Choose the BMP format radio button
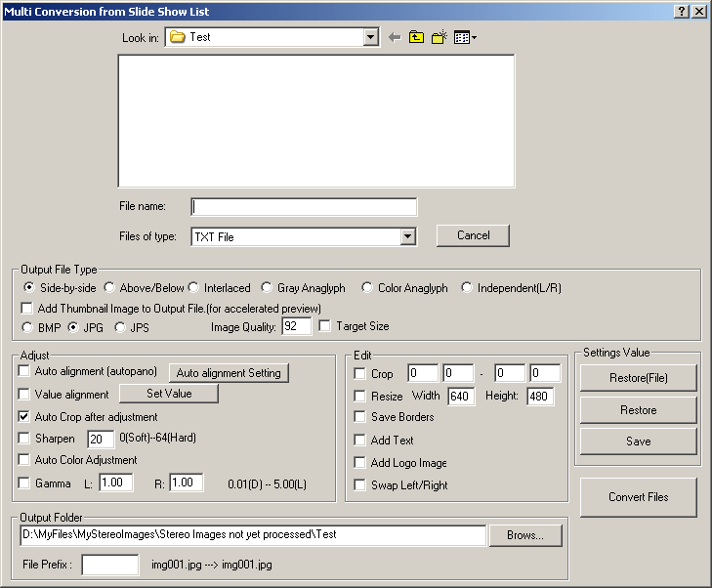This screenshot has height=588, width=712. (28, 326)
